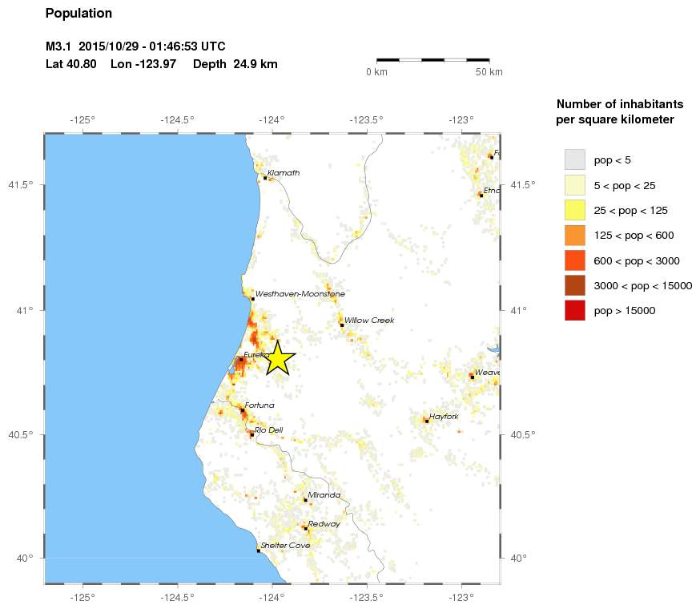Select the '25 < pop < 125' legend text

point(631,211)
